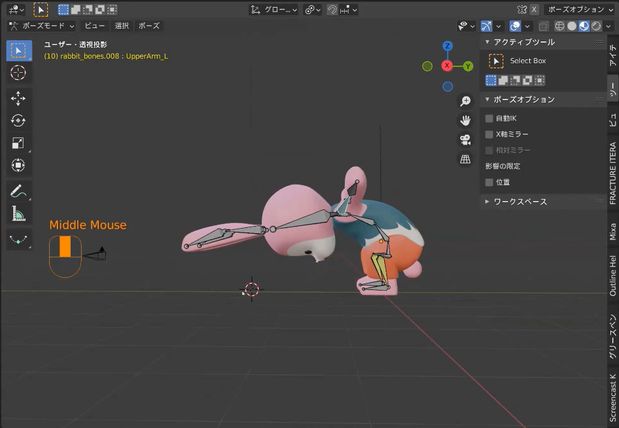619x428 pixels.
Task: Click header 'Set new selection' mode icon
Action: point(63,9)
